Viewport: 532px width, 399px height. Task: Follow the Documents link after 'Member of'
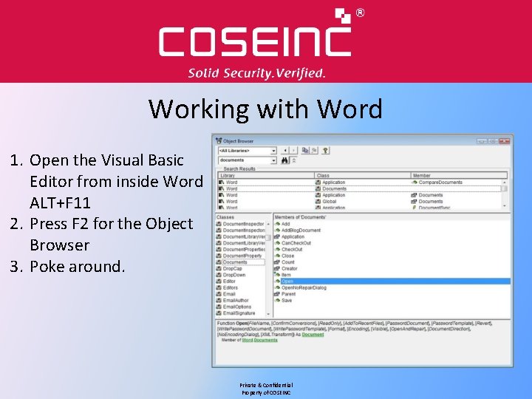pos(266,340)
